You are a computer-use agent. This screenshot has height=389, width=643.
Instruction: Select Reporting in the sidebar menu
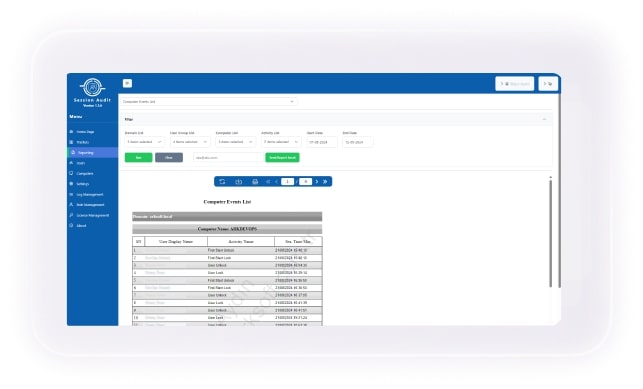click(93, 152)
